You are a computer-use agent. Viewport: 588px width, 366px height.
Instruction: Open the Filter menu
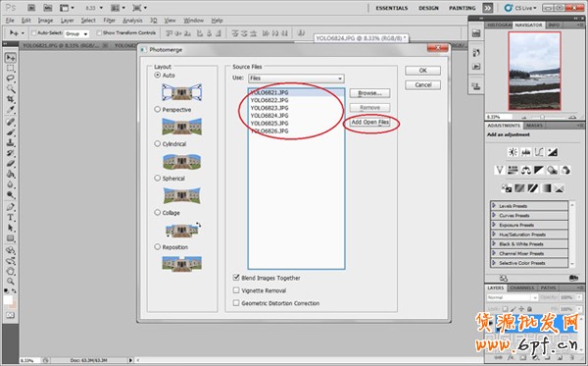point(109,21)
